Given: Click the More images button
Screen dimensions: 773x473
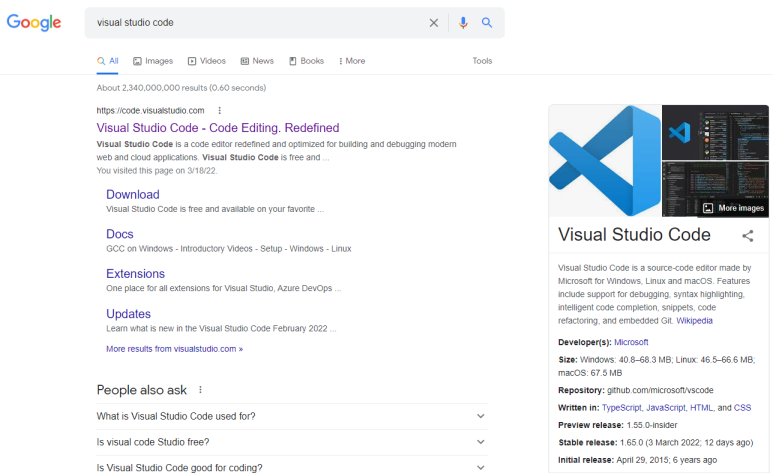Looking at the screenshot, I should point(734,208).
